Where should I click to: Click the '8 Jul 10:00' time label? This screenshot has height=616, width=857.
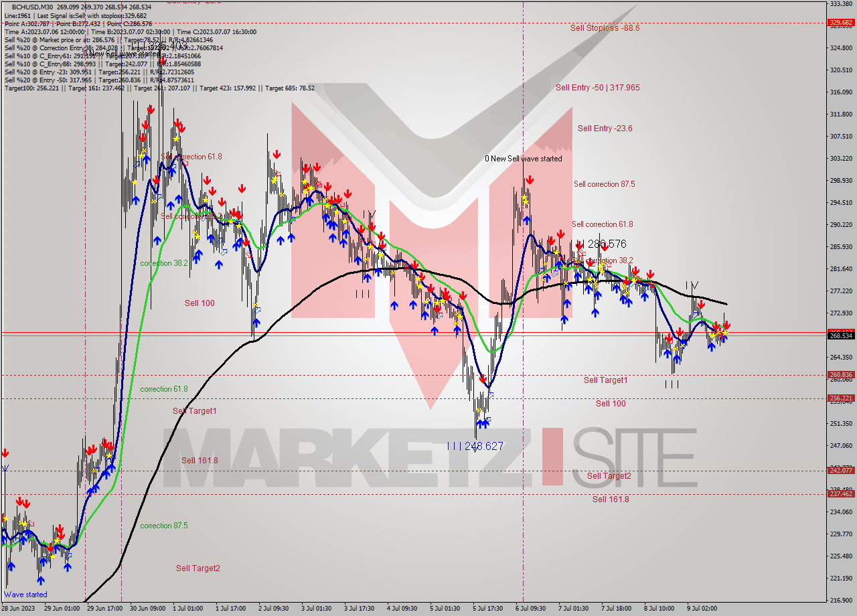(x=659, y=609)
